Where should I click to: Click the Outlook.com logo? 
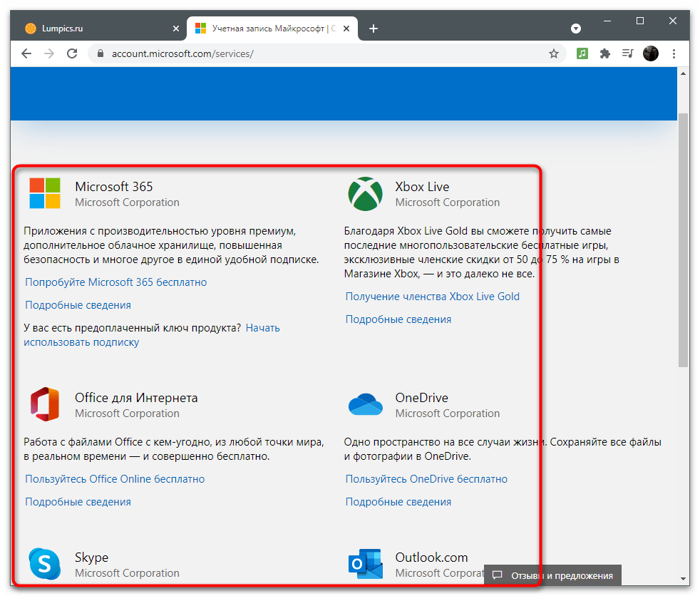click(x=365, y=564)
